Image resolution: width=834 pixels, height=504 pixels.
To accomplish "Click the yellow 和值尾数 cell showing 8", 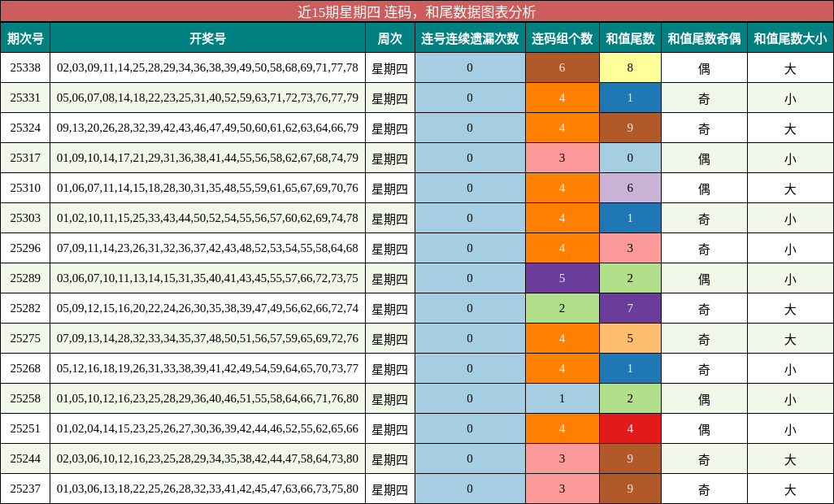I will click(629, 68).
